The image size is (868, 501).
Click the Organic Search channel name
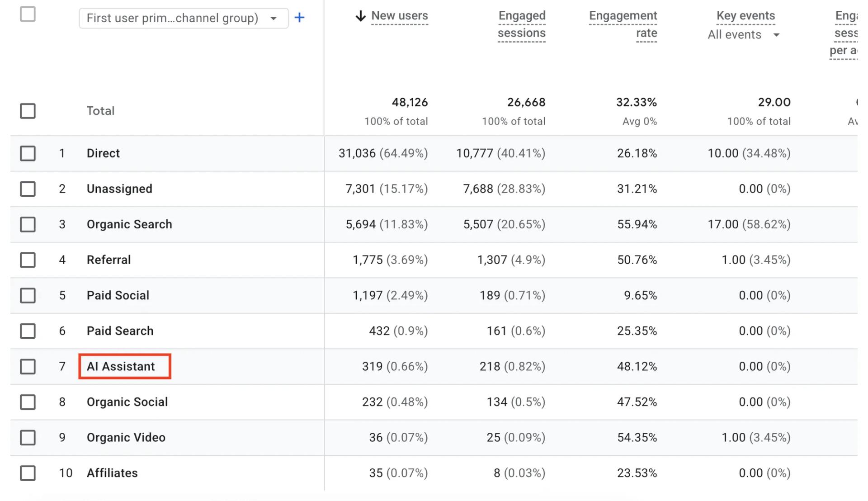tap(129, 224)
